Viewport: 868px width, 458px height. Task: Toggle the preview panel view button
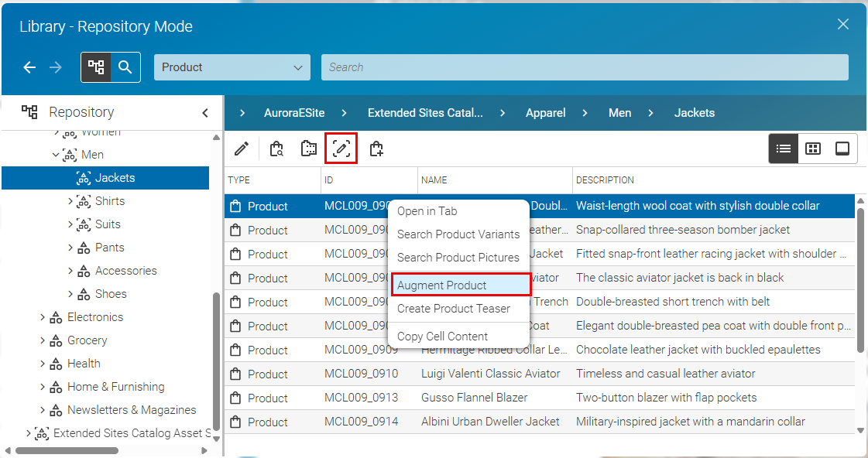coord(842,149)
